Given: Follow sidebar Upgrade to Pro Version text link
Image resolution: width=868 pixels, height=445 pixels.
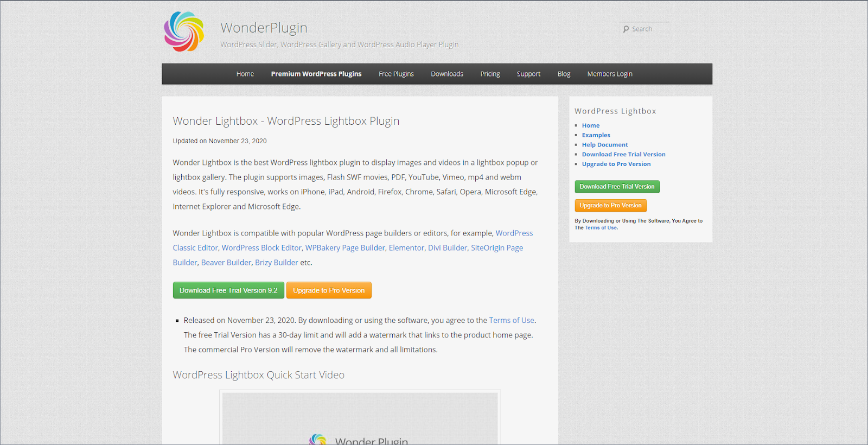Looking at the screenshot, I should (616, 164).
